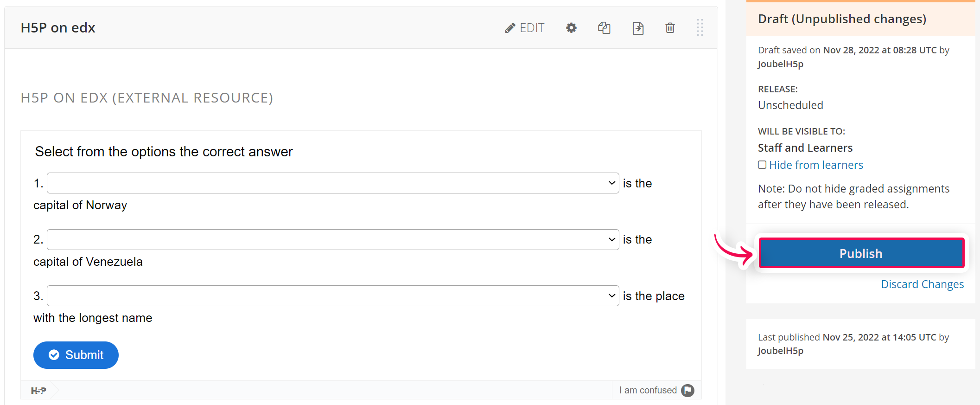
Task: Open dropdown for place with longest name
Action: [x=333, y=296]
